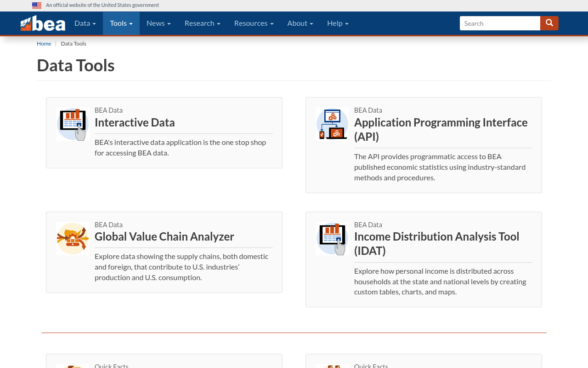Click the 'BEA Data' label above Global Value Chain Analyzer
The width and height of the screenshot is (588, 368).
[108, 225]
